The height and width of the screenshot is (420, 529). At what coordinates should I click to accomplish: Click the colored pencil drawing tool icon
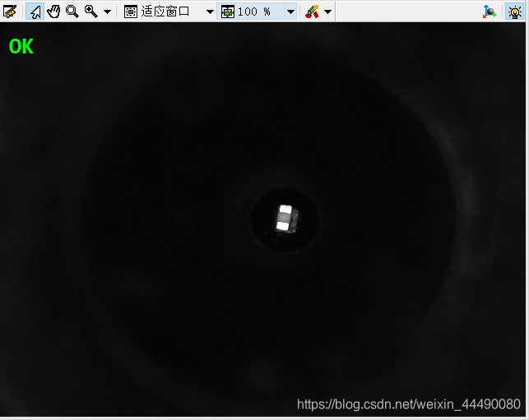click(x=312, y=12)
